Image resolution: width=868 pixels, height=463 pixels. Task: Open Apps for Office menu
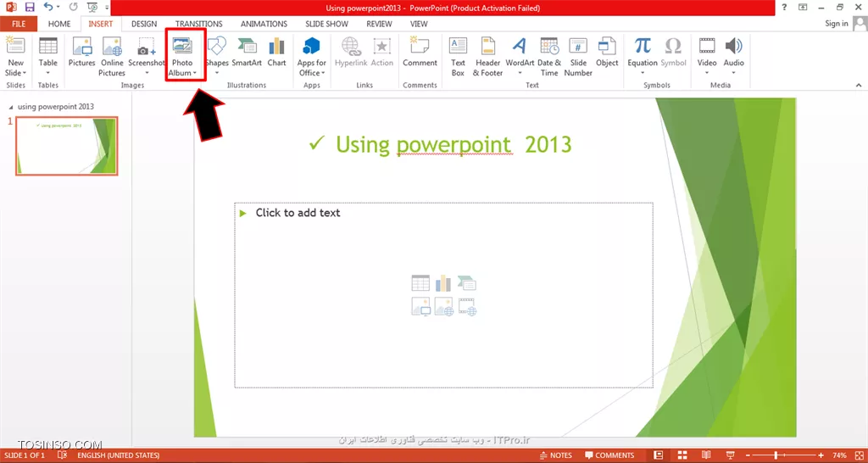312,57
